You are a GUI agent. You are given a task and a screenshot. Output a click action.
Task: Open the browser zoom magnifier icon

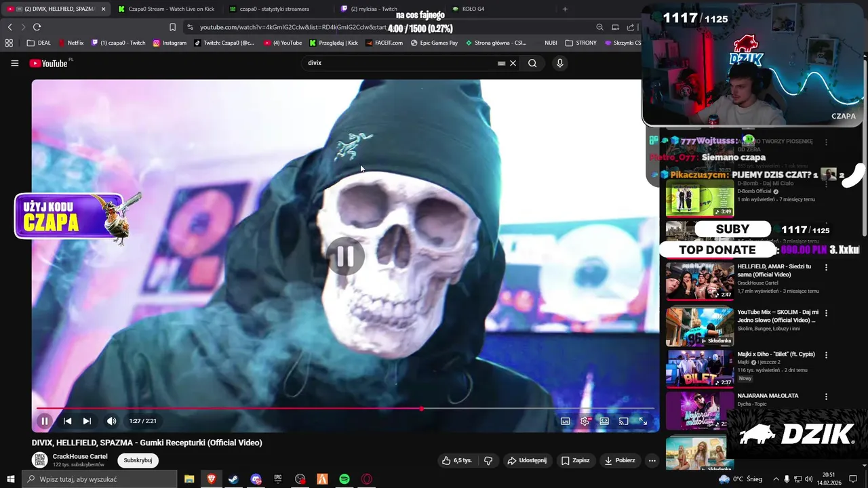click(x=599, y=27)
